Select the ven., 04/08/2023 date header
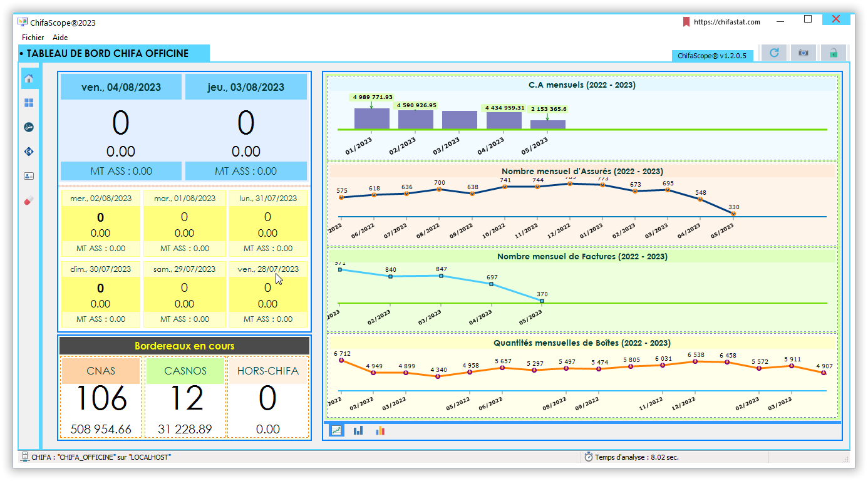 point(121,87)
